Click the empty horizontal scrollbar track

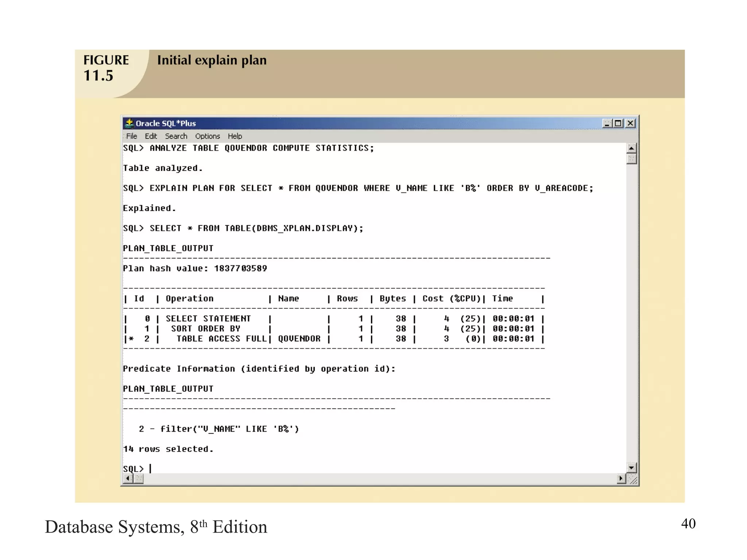point(379,478)
